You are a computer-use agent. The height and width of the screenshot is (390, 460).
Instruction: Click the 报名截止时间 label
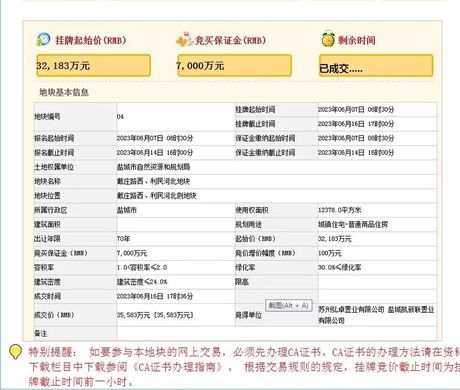click(54, 153)
